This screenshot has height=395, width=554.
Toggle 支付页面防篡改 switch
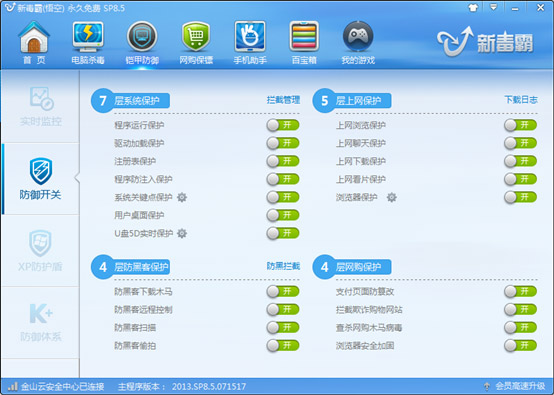(520, 291)
